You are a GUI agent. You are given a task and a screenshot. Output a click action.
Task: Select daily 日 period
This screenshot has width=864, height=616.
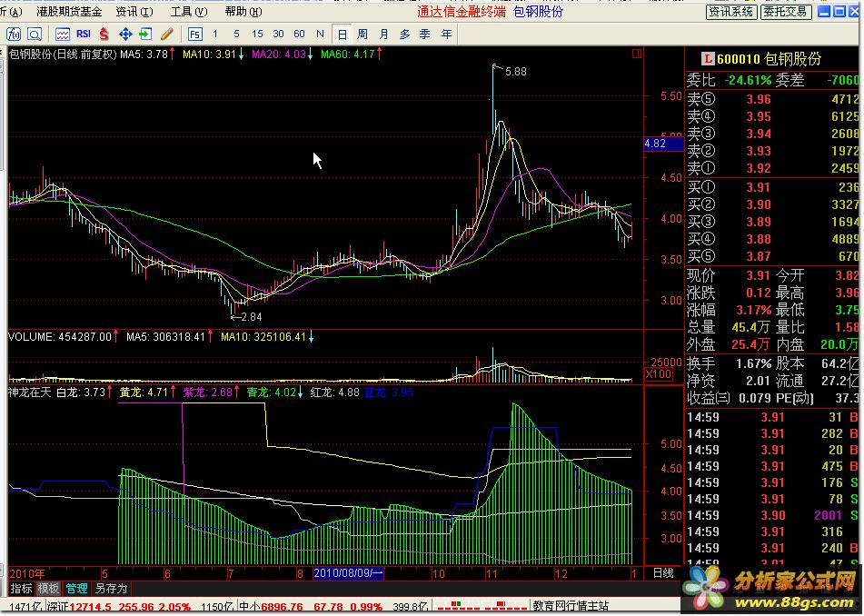pyautogui.click(x=342, y=35)
